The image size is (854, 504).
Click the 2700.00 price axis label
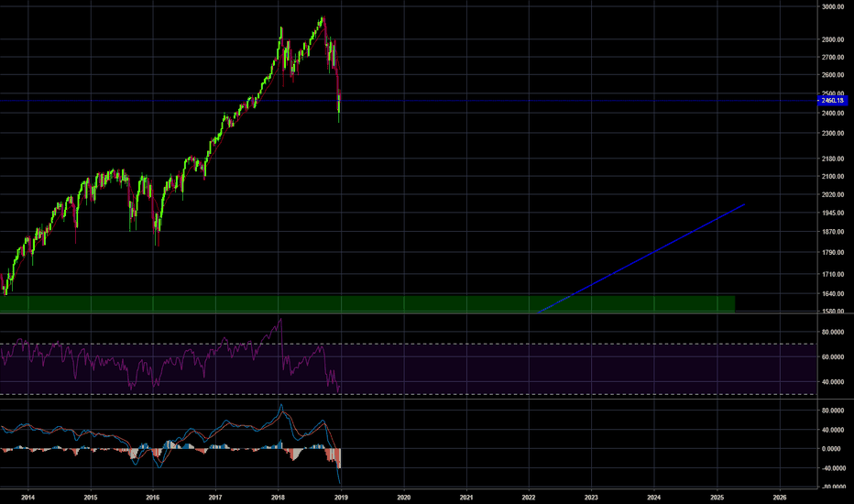tap(833, 57)
